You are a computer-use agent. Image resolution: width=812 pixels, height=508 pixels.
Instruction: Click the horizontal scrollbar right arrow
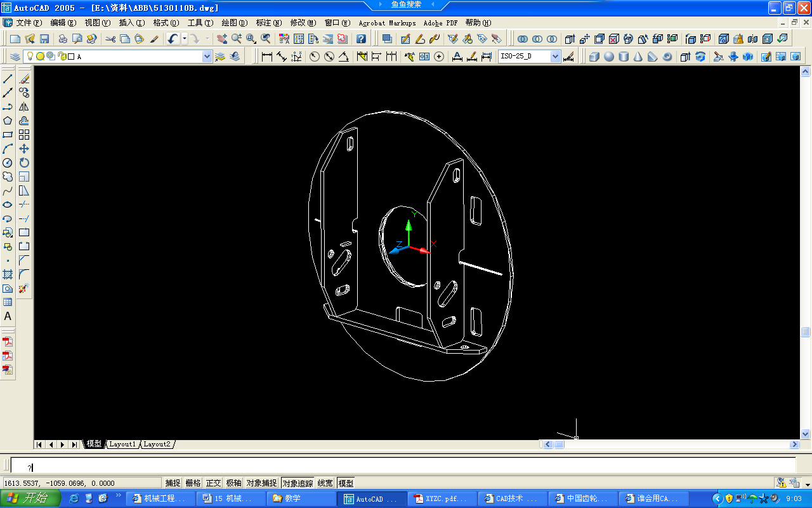794,444
